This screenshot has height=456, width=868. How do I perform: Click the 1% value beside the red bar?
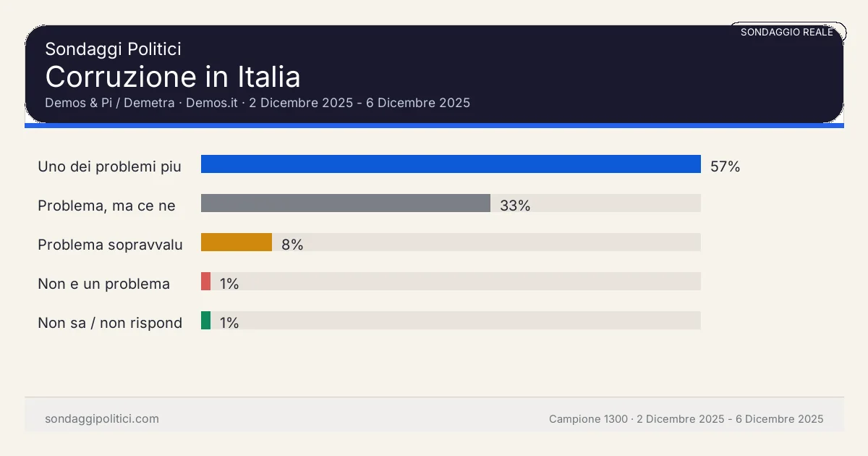click(229, 284)
